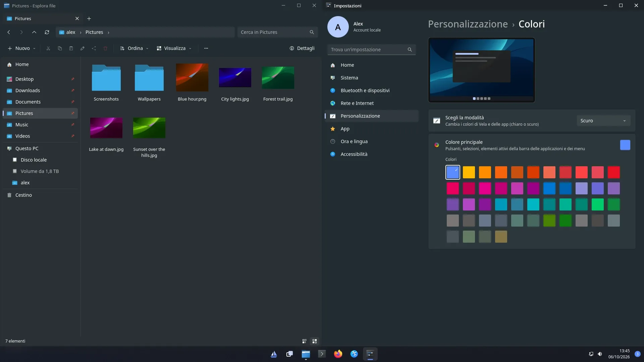Click the pin icon next to Downloads
644x362 pixels.
[x=72, y=90]
